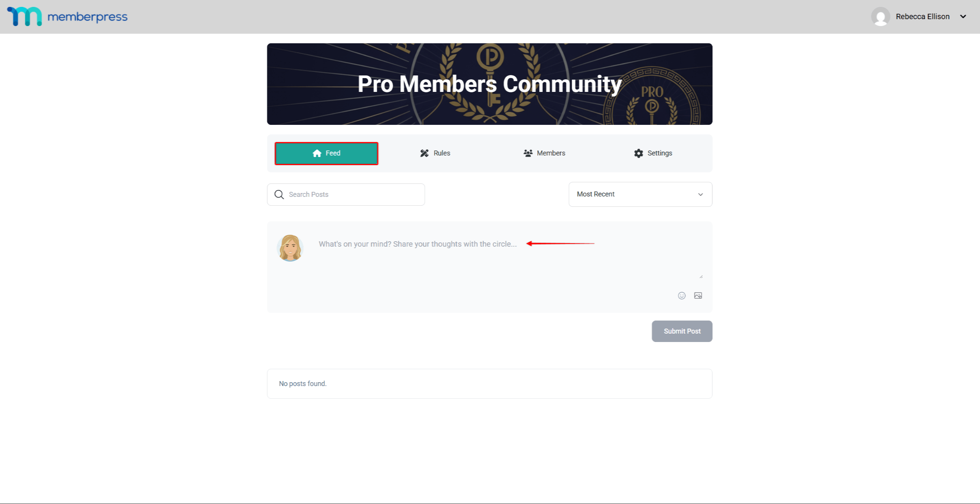Switch to the Members tab
This screenshot has width=980, height=504.
click(544, 153)
